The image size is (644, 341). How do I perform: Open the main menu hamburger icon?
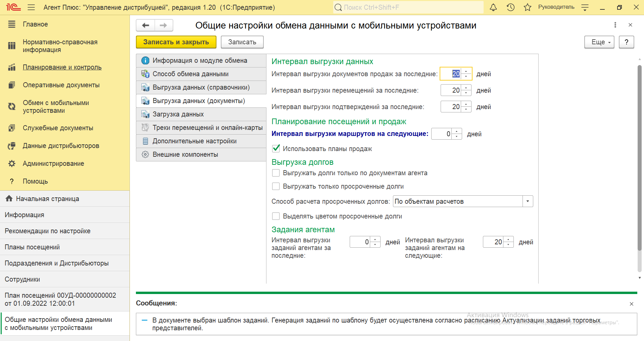tap(31, 7)
